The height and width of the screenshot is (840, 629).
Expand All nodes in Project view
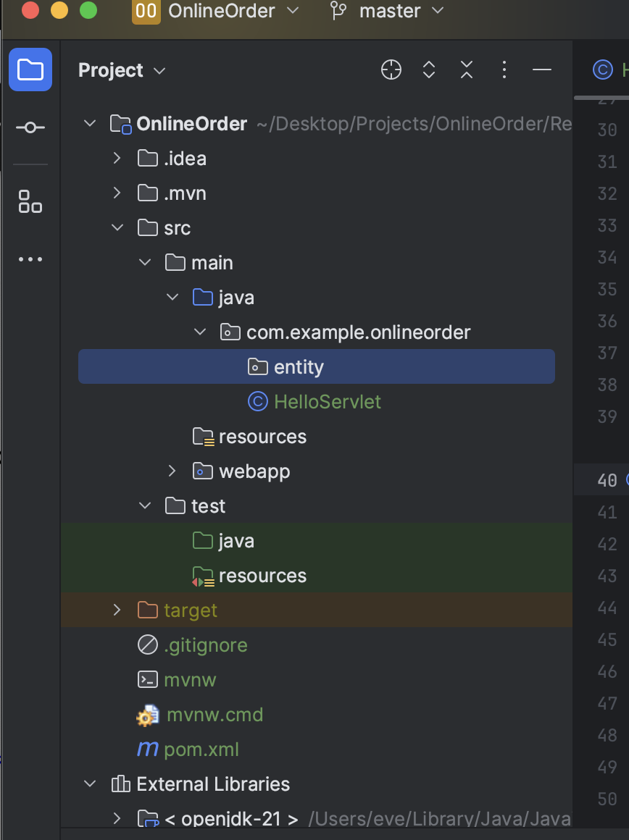click(x=428, y=70)
